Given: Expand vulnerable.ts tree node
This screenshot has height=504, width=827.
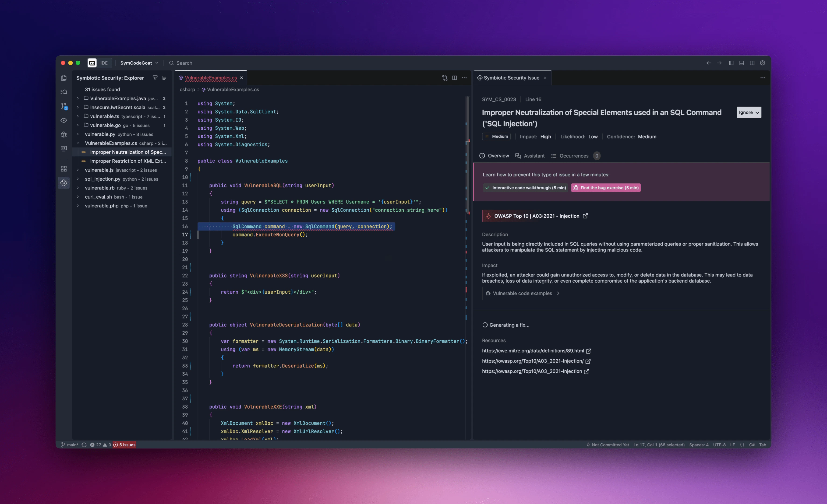Looking at the screenshot, I should pos(78,116).
